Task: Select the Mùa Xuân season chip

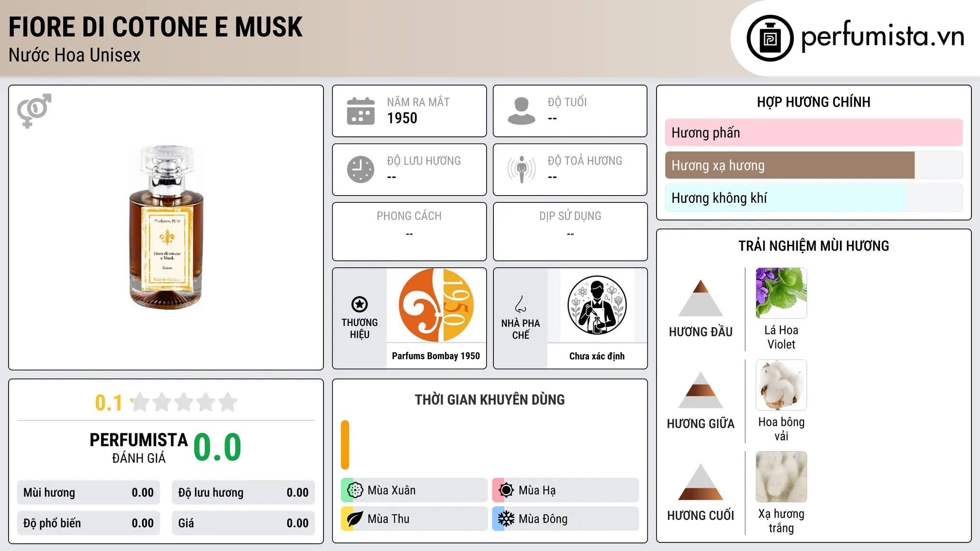Action: (x=414, y=490)
